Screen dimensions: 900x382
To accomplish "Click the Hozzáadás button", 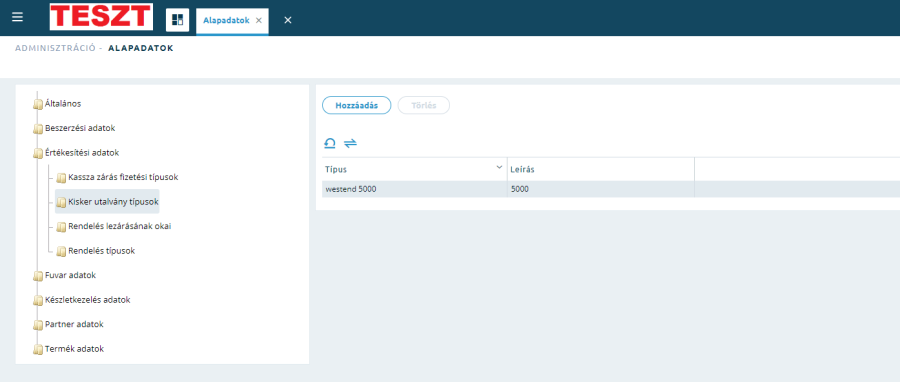I will click(356, 106).
